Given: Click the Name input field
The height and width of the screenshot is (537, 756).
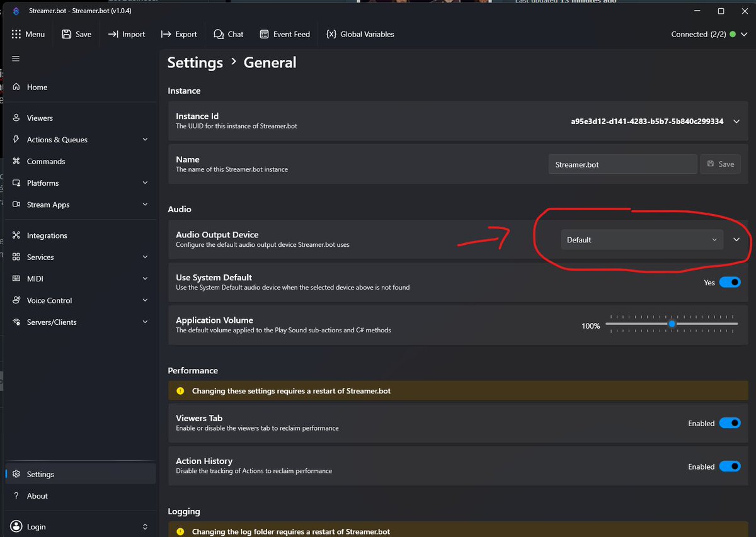Looking at the screenshot, I should [623, 164].
